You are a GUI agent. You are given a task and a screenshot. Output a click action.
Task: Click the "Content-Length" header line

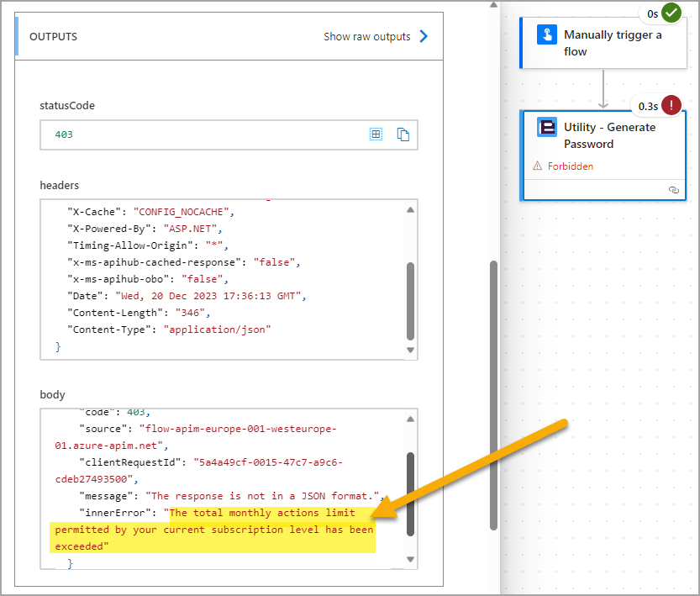click(139, 313)
